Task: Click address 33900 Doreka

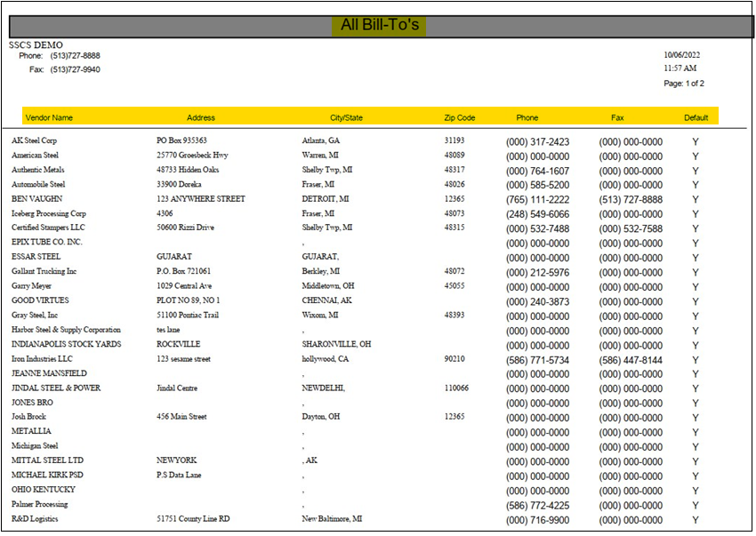Action: [x=179, y=184]
